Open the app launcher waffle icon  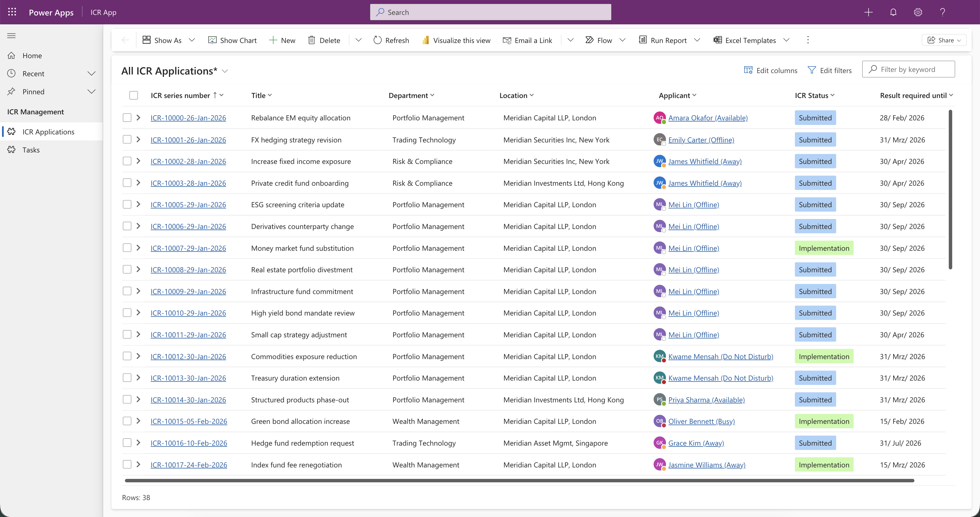point(12,12)
